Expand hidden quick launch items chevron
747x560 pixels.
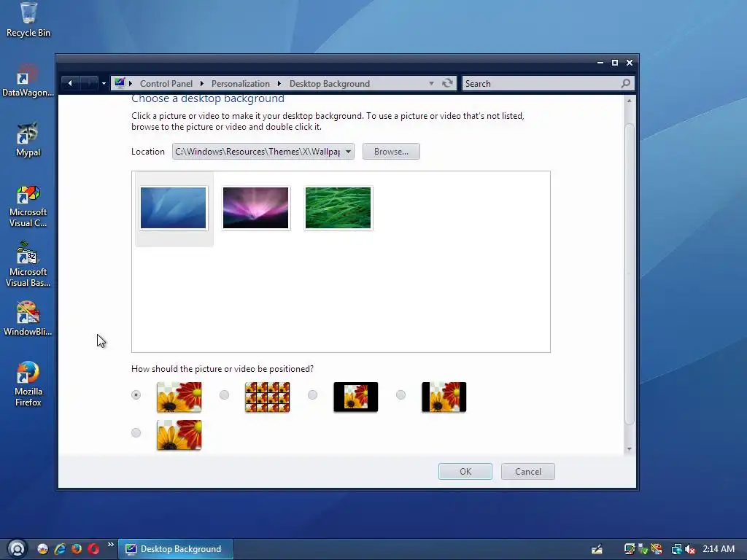(111, 544)
